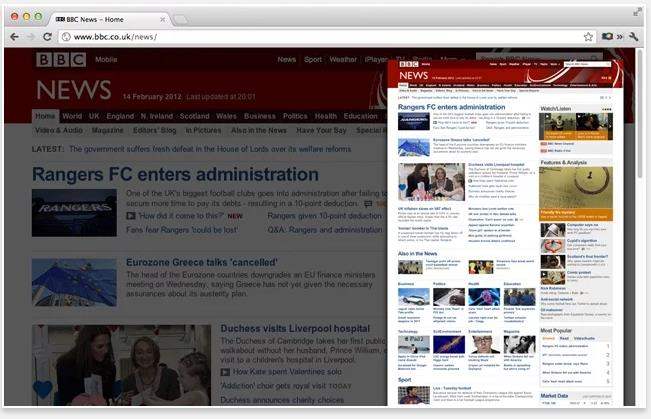Open a new tab with the new tab button
651x419 pixels.
coord(181,20)
